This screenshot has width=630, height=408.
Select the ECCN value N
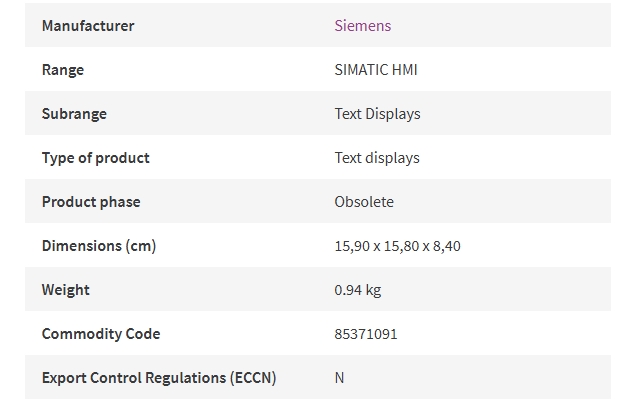click(x=339, y=378)
